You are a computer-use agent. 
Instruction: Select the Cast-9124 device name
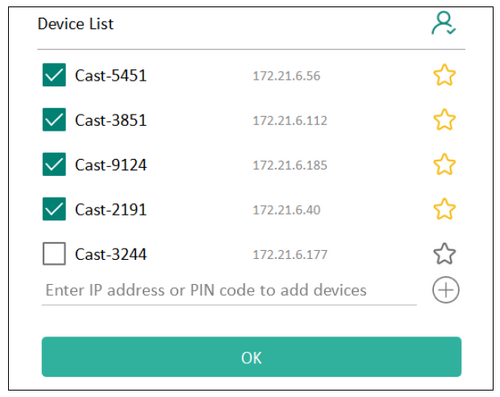coord(111,165)
